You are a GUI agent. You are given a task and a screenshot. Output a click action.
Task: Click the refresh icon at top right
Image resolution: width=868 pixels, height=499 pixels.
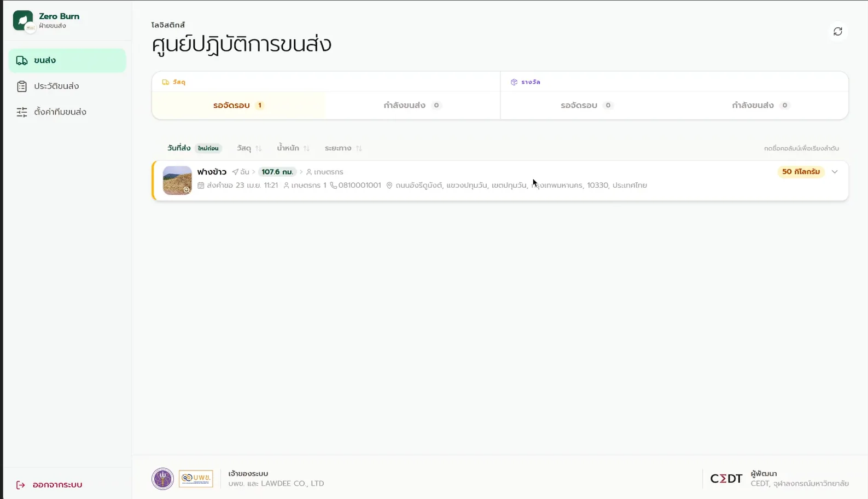tap(837, 31)
